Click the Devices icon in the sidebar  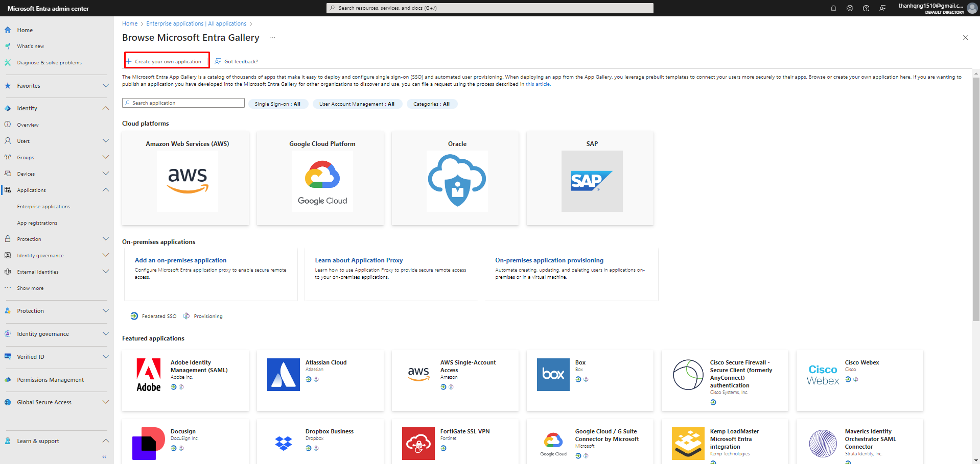(x=8, y=174)
